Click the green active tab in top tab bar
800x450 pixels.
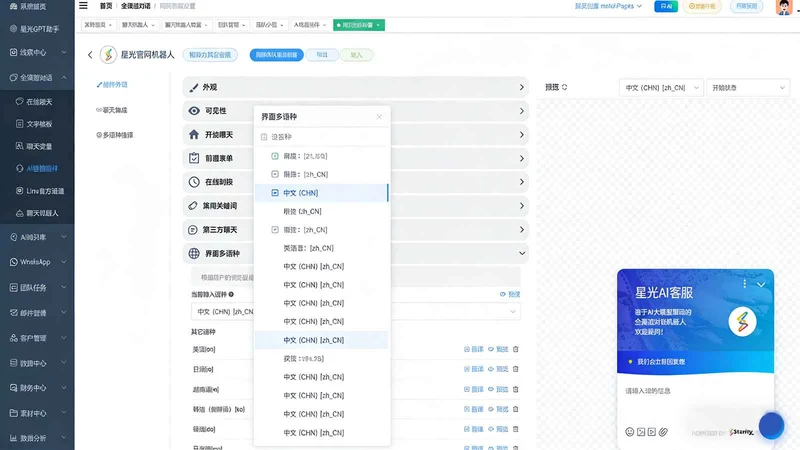click(x=359, y=25)
